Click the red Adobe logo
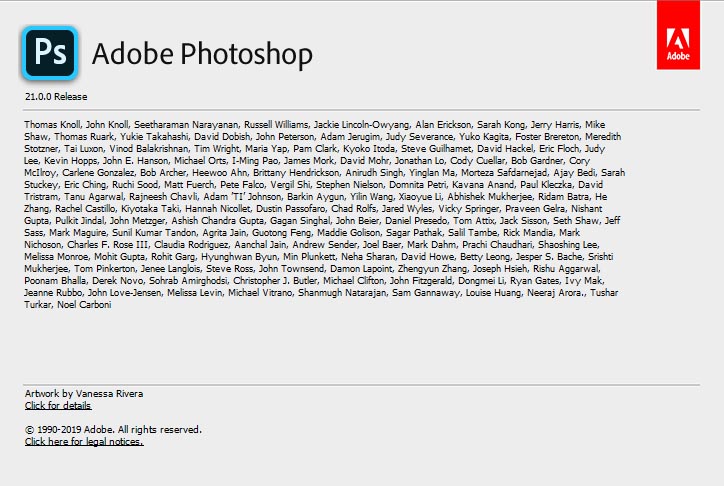The height and width of the screenshot is (486, 724). pos(678,35)
